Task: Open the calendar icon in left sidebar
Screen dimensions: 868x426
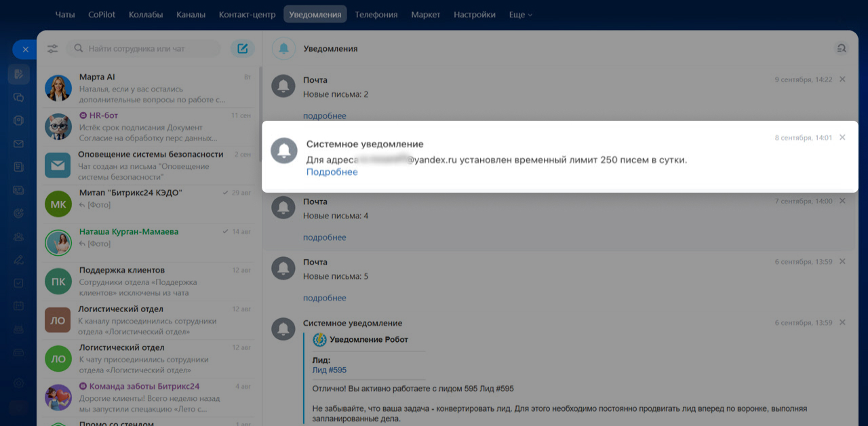Action: 18,306
